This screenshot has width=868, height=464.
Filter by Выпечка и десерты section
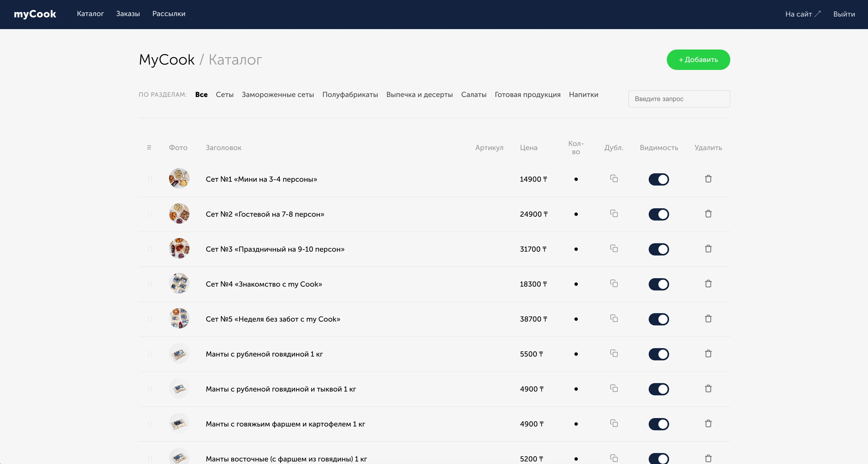[419, 95]
